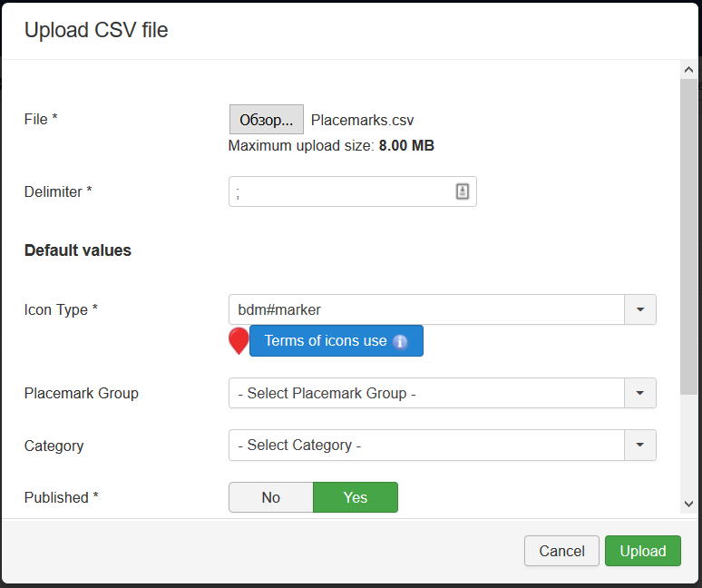
Task: Click the selected Placemarks.csv file name
Action: 362,120
